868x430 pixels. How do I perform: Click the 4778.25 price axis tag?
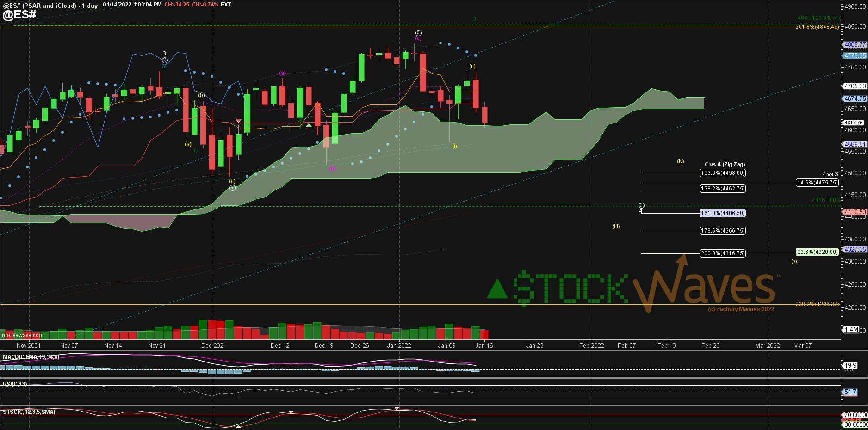click(855, 55)
